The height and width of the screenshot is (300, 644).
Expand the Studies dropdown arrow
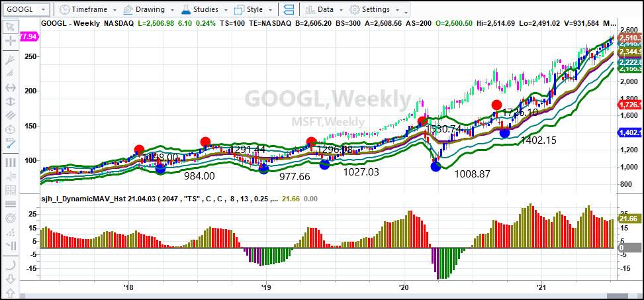coord(226,10)
